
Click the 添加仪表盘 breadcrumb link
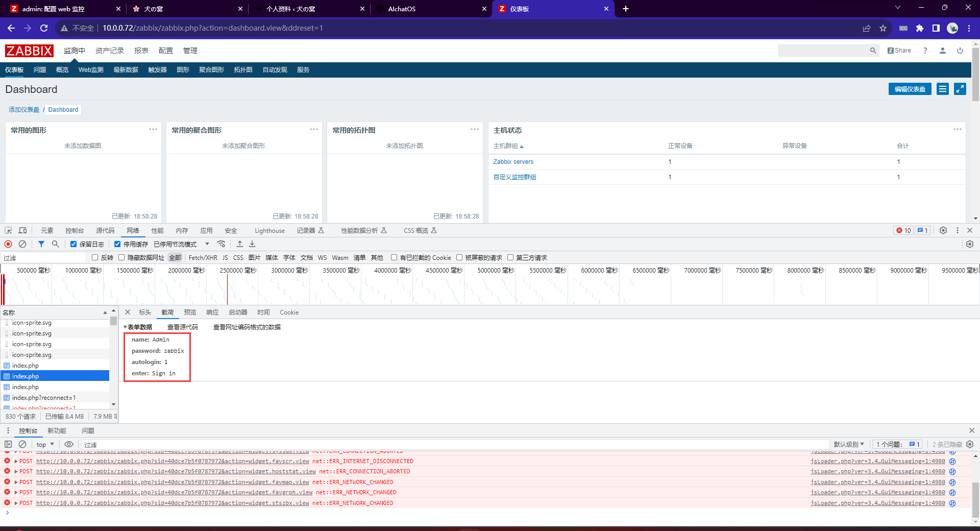[x=24, y=110]
